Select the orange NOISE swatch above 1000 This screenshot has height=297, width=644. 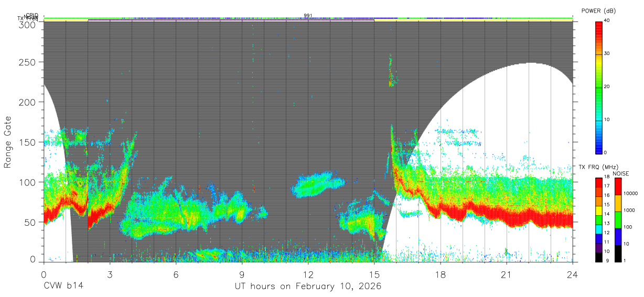coord(618,203)
